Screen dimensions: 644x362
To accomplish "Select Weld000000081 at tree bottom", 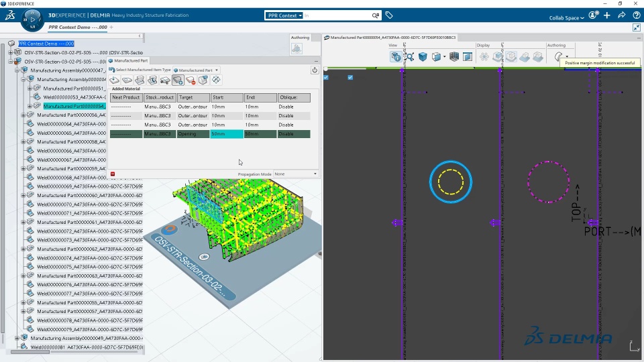I will [x=87, y=347].
